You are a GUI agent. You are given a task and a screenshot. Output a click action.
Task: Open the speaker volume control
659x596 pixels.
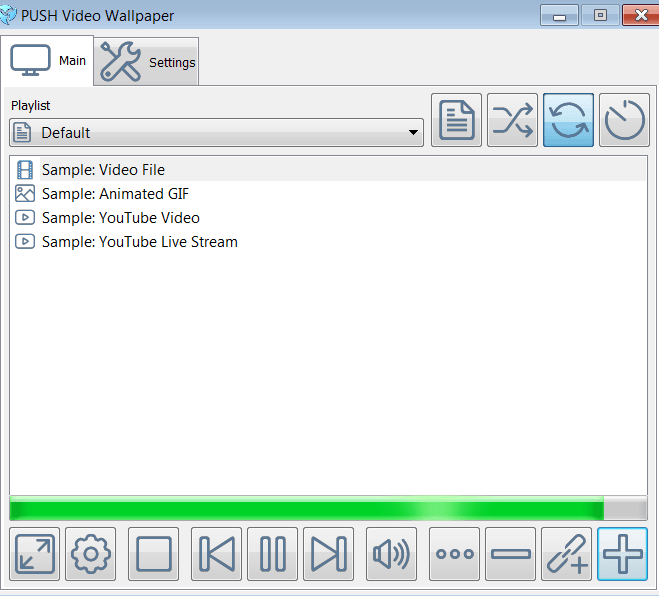[391, 554]
